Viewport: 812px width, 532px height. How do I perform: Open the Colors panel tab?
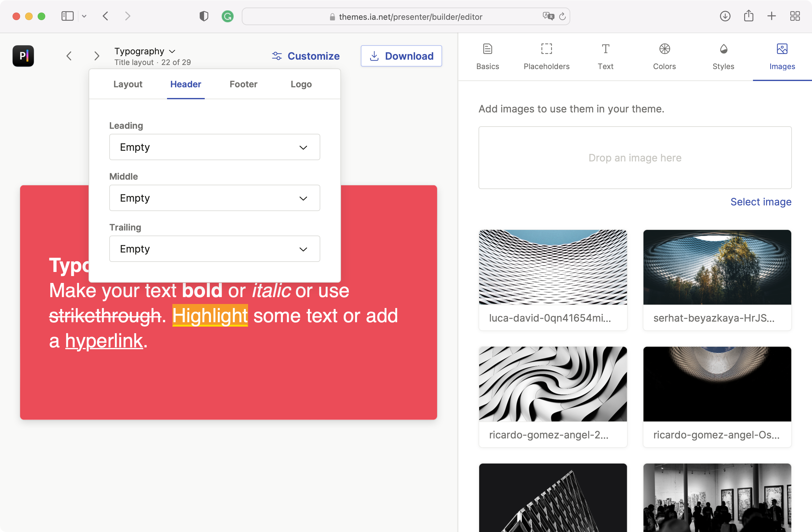coord(664,57)
